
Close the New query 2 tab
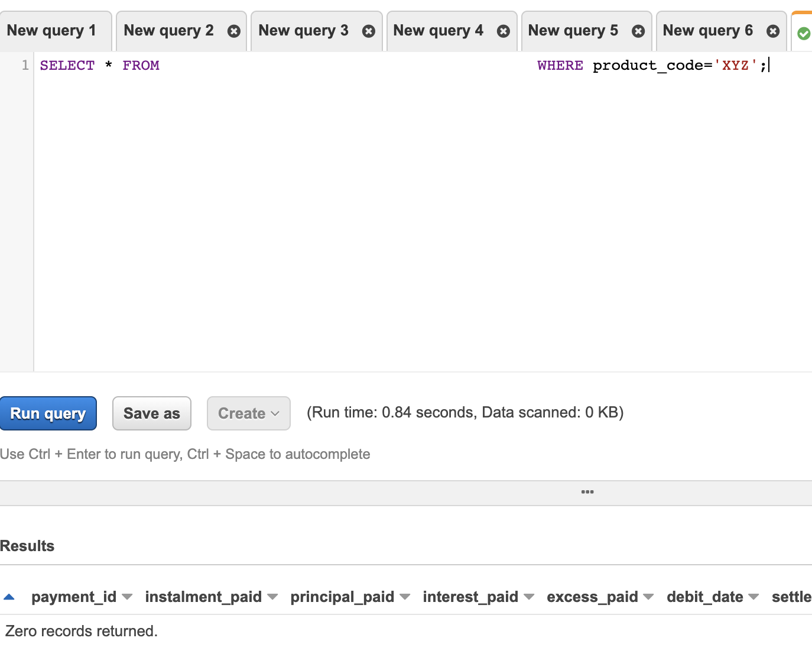click(x=233, y=31)
